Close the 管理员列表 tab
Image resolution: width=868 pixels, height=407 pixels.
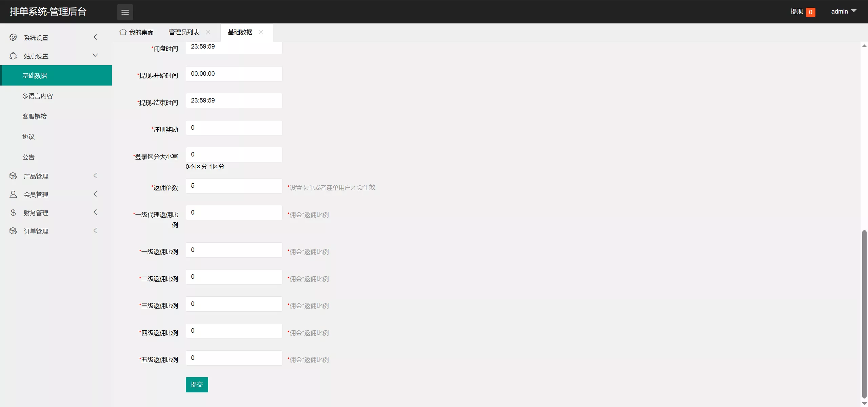(x=208, y=32)
